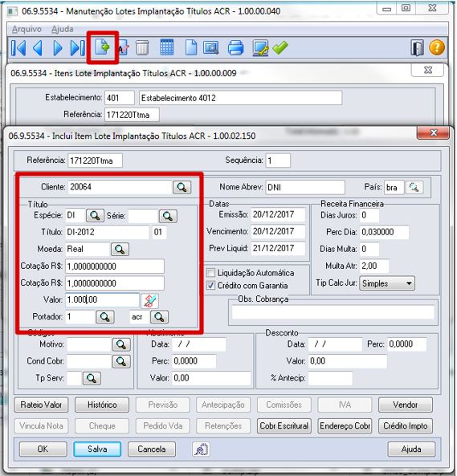Click the trash can delete icon

[x=142, y=48]
